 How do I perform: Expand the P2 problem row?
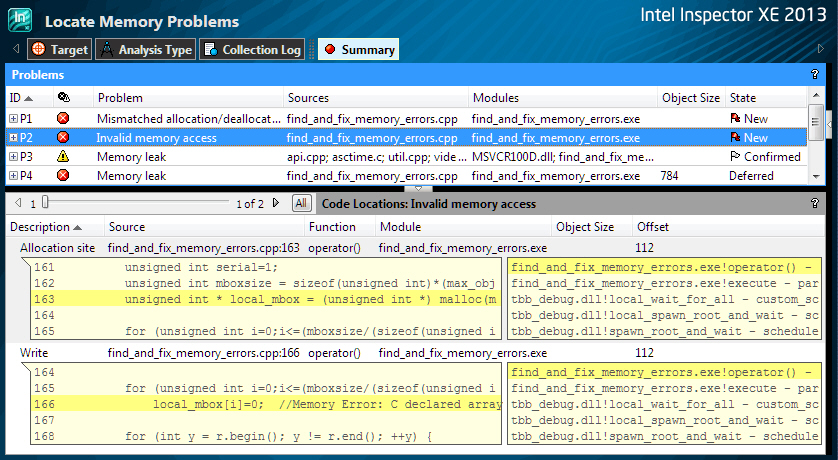(13, 138)
